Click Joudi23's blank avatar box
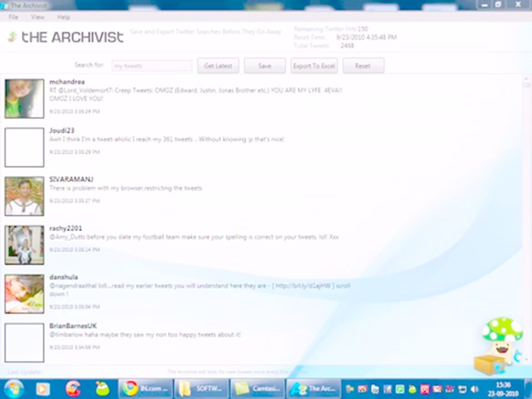 [x=24, y=147]
